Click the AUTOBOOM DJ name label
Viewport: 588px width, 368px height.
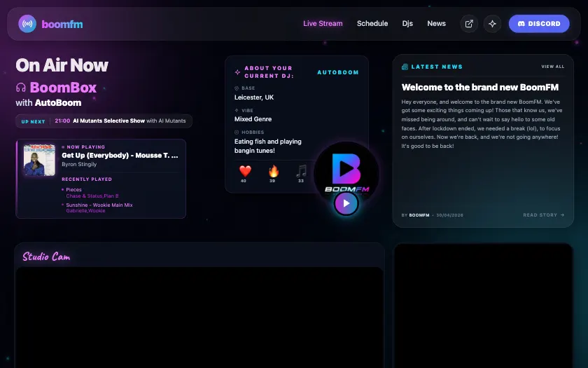[x=338, y=72]
